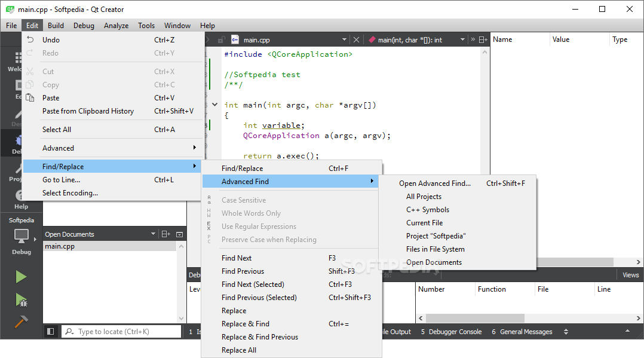Viewport: 644px width, 358px height.
Task: Click the Build hammer icon
Action: pyautogui.click(x=21, y=322)
